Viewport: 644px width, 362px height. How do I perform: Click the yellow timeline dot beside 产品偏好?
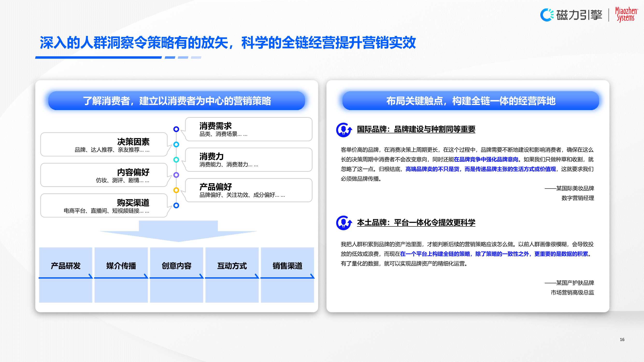[x=177, y=190]
